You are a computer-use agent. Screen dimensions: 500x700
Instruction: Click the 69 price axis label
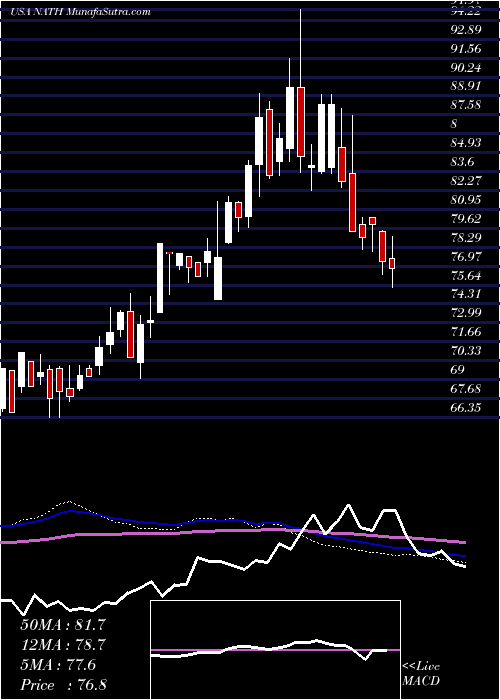pyautogui.click(x=458, y=370)
